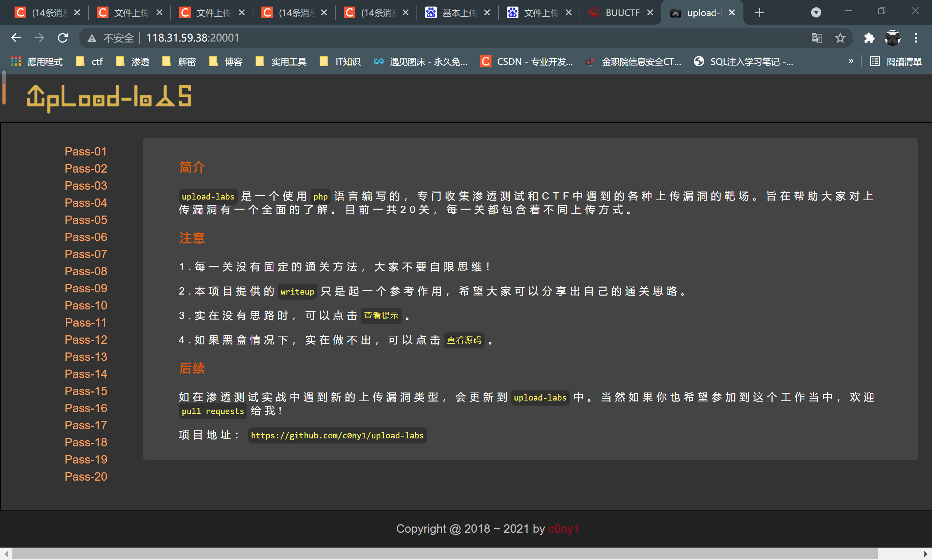Open Pass-12 challenge
The width and height of the screenshot is (932, 560).
[x=86, y=340]
